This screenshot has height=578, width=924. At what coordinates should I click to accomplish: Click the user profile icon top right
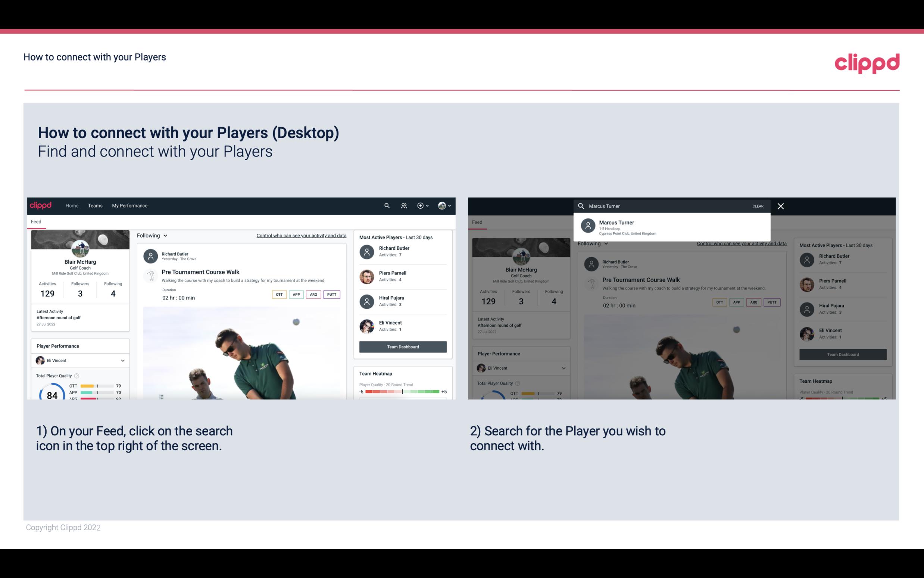click(442, 206)
